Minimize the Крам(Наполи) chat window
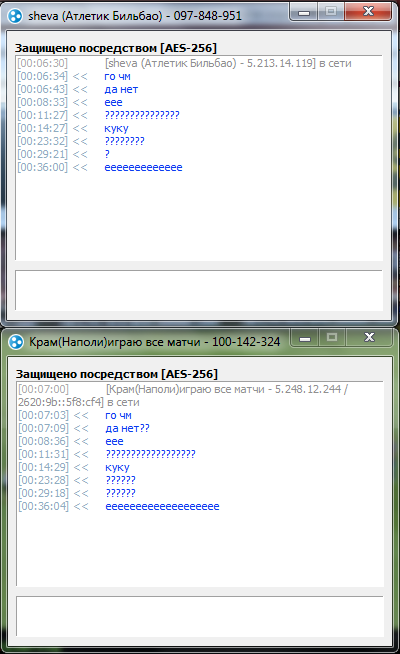 coord(305,338)
